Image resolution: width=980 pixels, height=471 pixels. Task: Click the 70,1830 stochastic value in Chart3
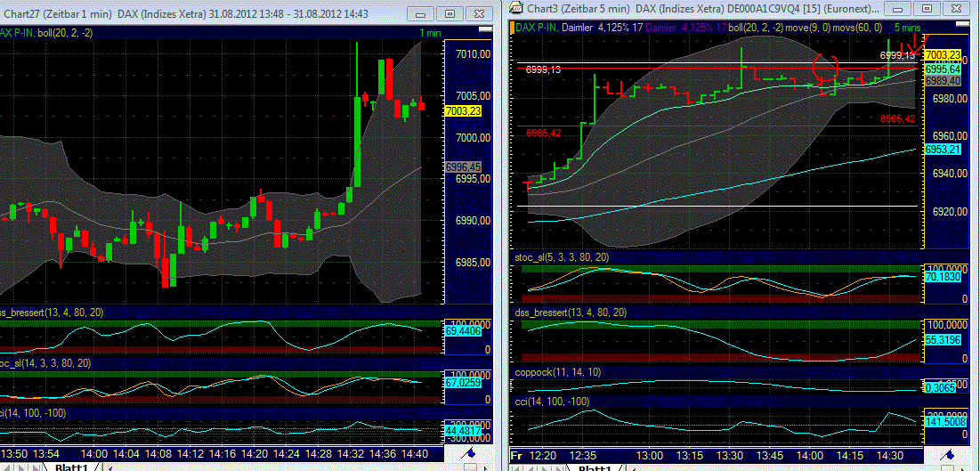click(x=942, y=276)
